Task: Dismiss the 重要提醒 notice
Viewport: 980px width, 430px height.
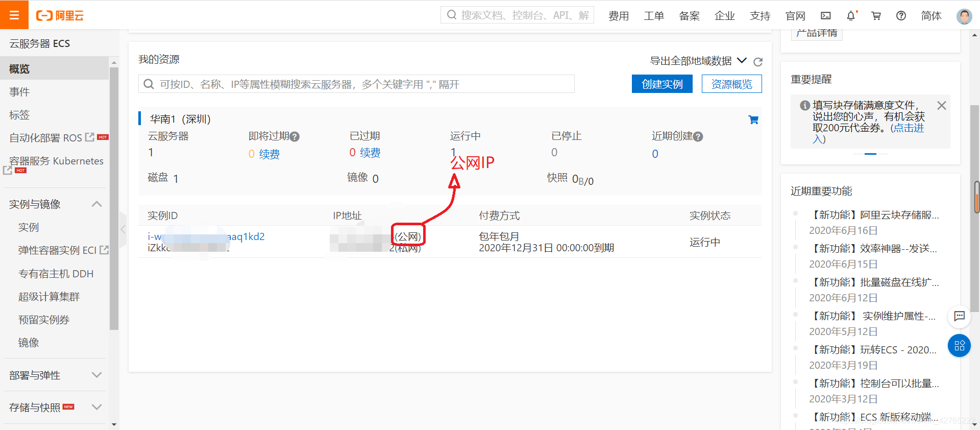Action: (x=942, y=105)
